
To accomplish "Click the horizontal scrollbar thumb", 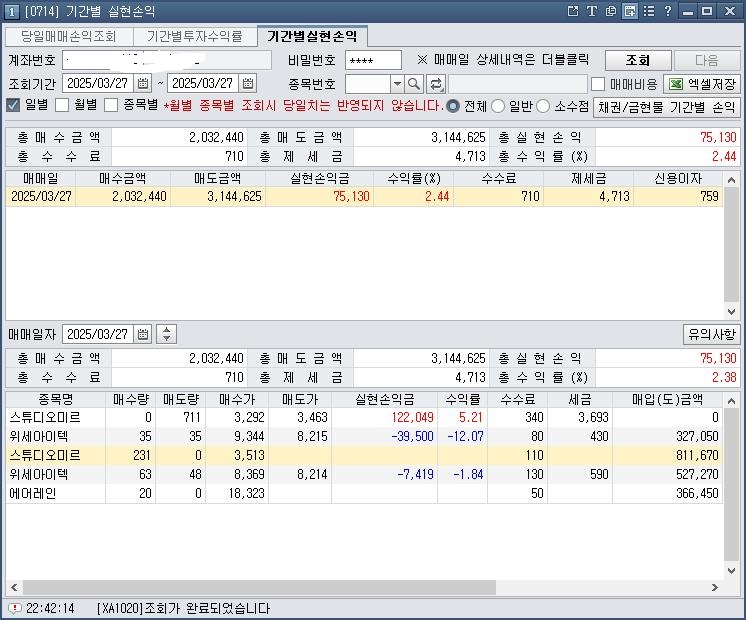I will tap(259, 587).
